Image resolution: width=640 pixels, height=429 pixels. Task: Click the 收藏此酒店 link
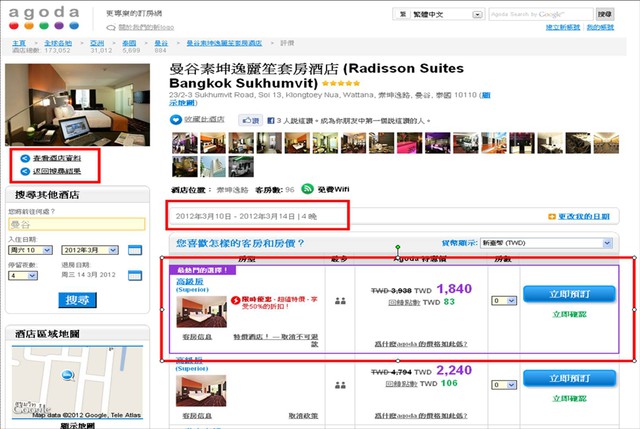click(204, 119)
